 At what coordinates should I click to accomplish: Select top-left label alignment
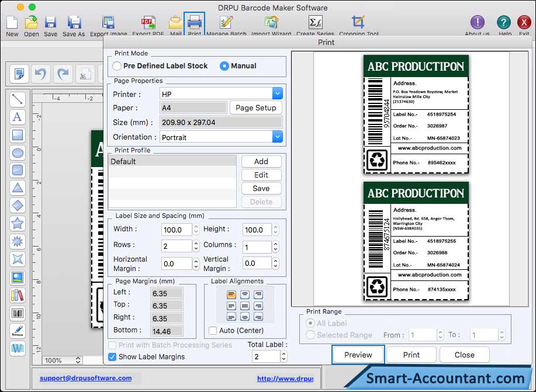[x=231, y=294]
